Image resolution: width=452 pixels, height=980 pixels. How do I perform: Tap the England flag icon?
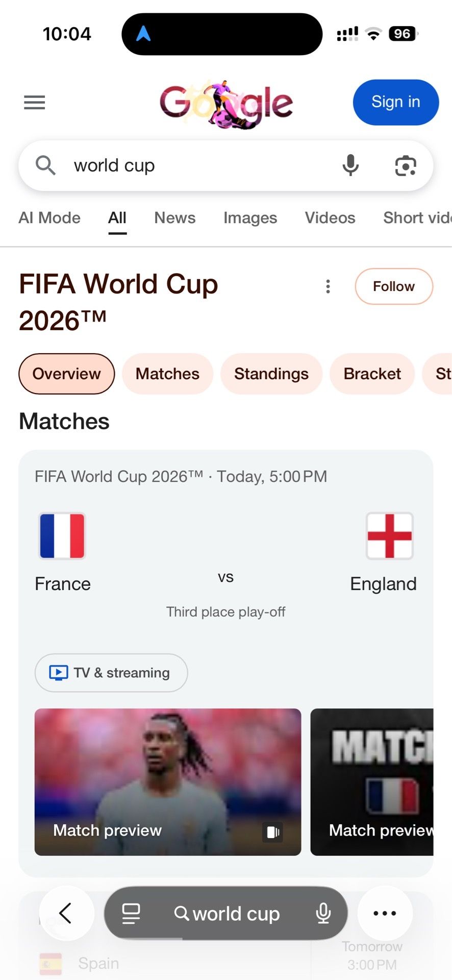coord(389,536)
